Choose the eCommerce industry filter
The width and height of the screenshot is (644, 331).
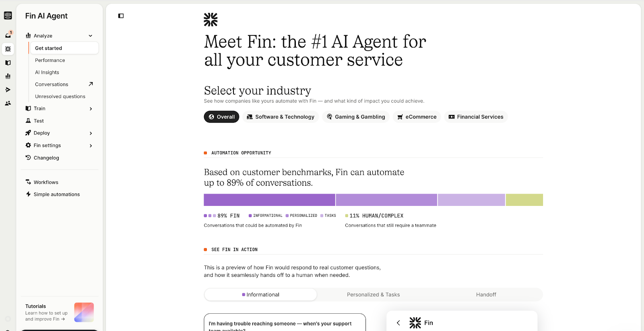[x=417, y=117]
